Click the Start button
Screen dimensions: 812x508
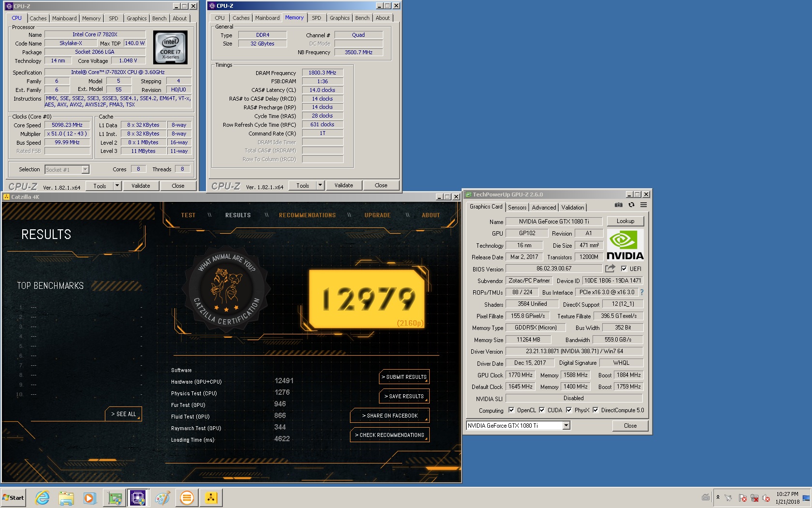click(13, 497)
